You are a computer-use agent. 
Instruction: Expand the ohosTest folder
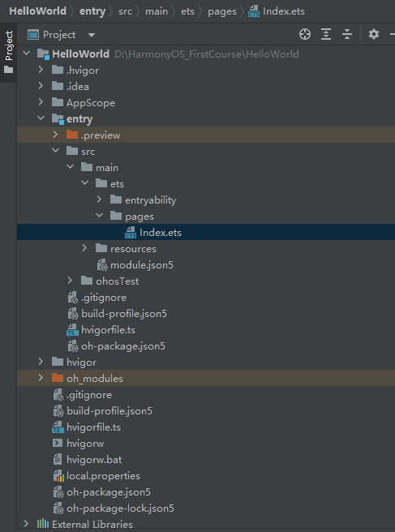[x=70, y=281]
